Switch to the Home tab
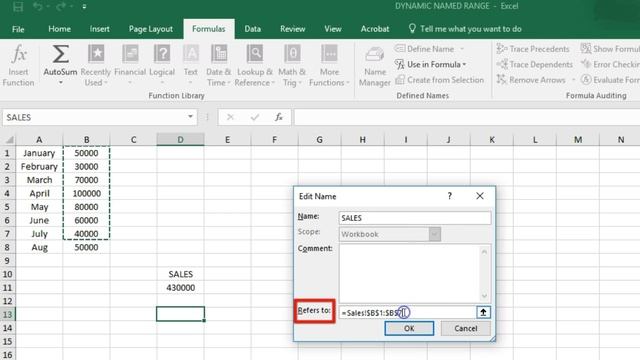 tap(59, 29)
